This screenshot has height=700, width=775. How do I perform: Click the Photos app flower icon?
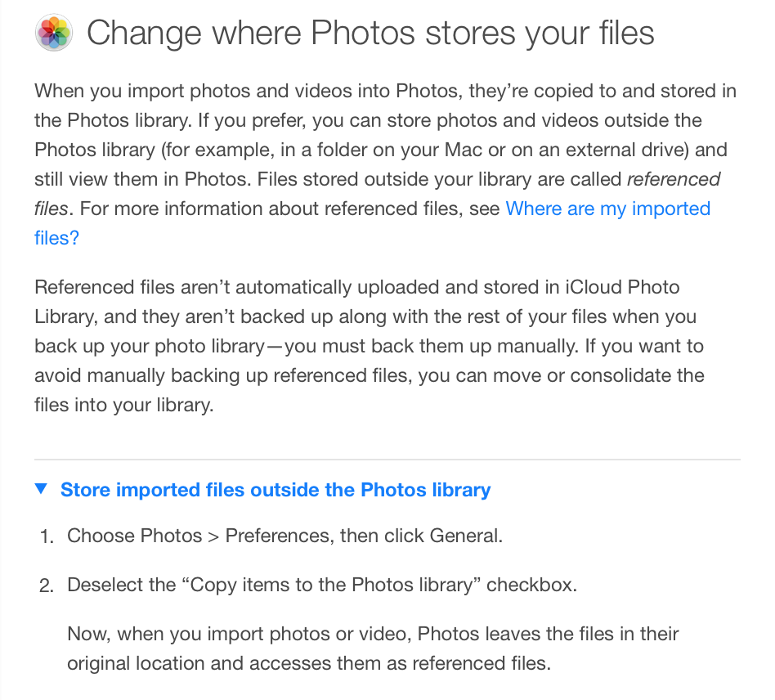point(54,33)
